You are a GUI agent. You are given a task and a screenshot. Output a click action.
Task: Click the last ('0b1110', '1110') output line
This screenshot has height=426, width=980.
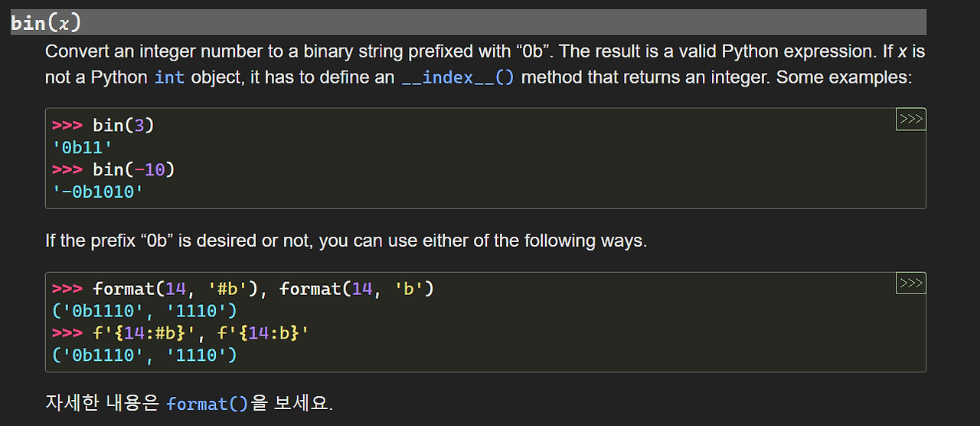pyautogui.click(x=144, y=355)
